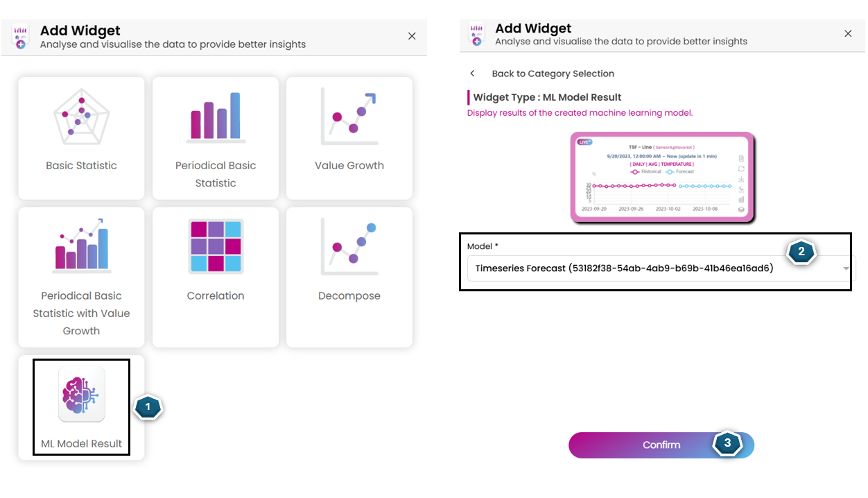This screenshot has height=498, width=868.
Task: Select the Correlation widget icon
Action: pos(215,246)
